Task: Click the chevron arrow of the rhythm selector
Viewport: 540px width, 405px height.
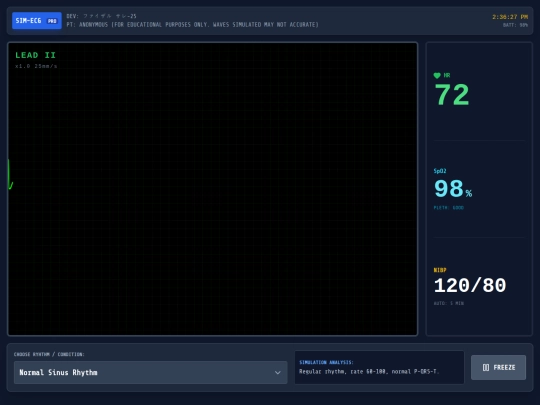Action: click(278, 373)
